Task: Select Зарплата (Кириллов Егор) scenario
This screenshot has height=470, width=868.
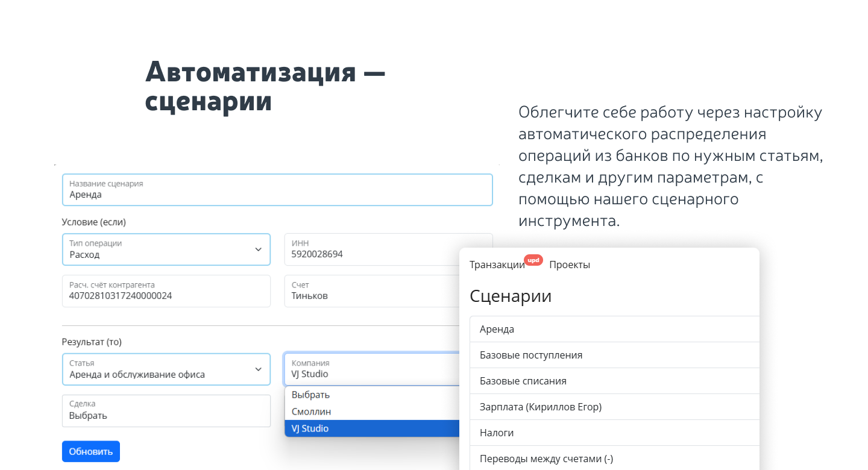Action: click(614, 407)
